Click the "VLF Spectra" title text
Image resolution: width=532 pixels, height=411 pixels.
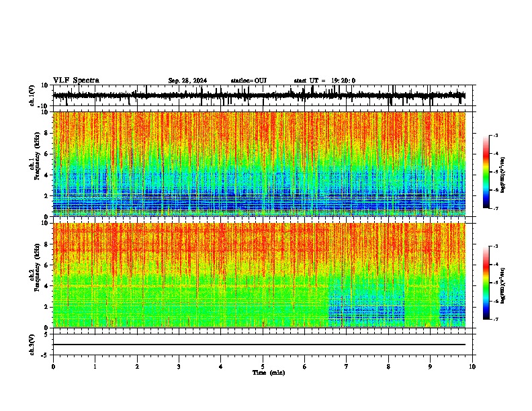(76, 81)
